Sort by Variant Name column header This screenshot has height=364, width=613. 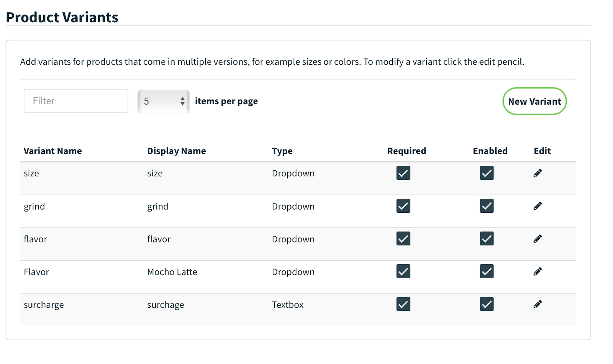coord(53,151)
